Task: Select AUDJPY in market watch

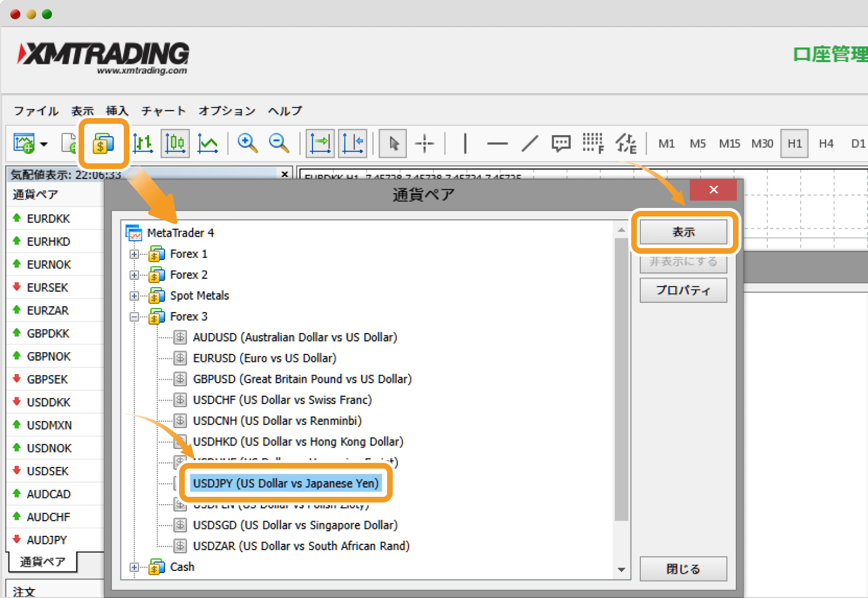Action: point(47,540)
